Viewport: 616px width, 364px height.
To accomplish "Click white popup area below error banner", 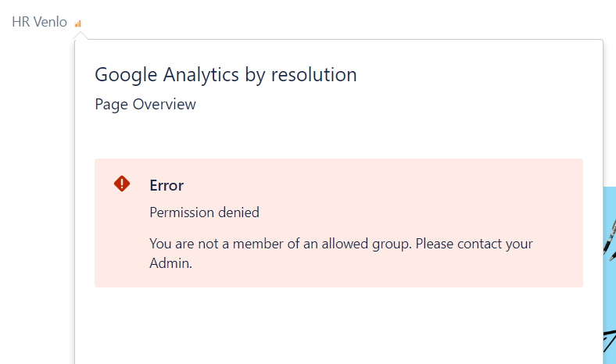I will (x=338, y=326).
